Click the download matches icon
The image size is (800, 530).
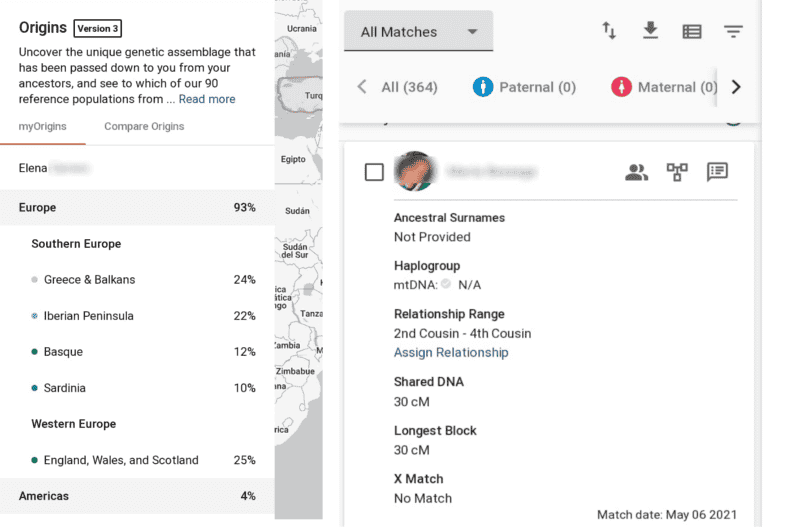tap(650, 31)
